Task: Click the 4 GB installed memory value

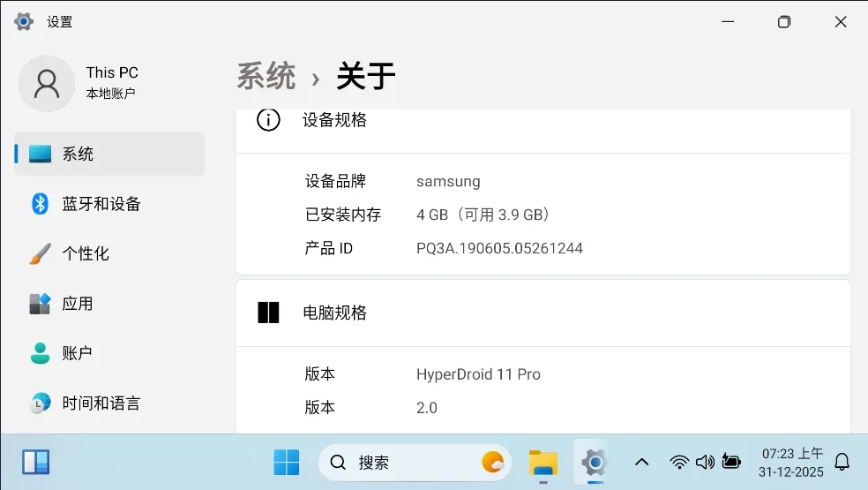Action: (483, 215)
